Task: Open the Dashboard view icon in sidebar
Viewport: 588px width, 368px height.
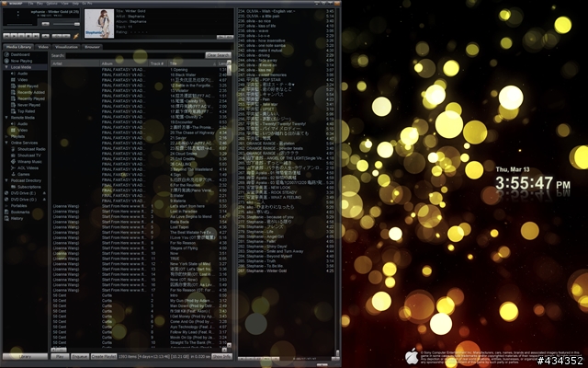Action: tap(6, 54)
